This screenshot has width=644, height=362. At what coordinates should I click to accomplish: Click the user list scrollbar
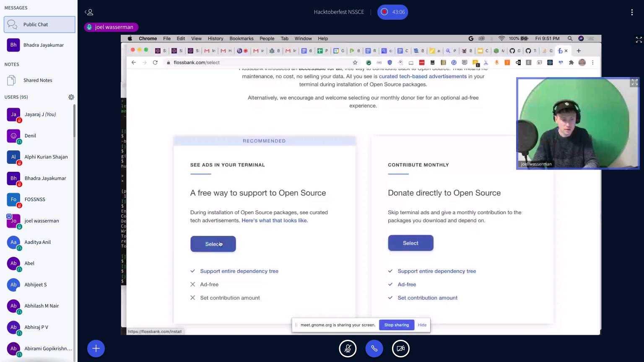(75, 122)
